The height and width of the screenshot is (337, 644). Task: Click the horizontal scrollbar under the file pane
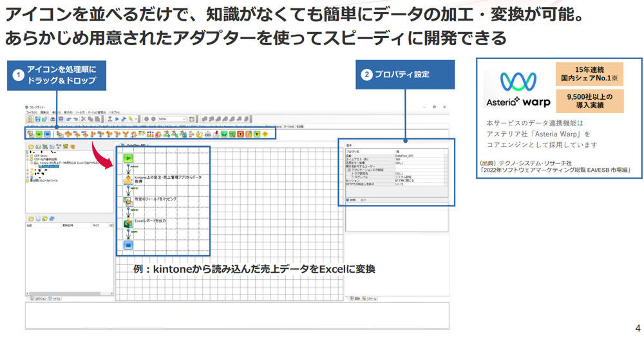(x=69, y=294)
